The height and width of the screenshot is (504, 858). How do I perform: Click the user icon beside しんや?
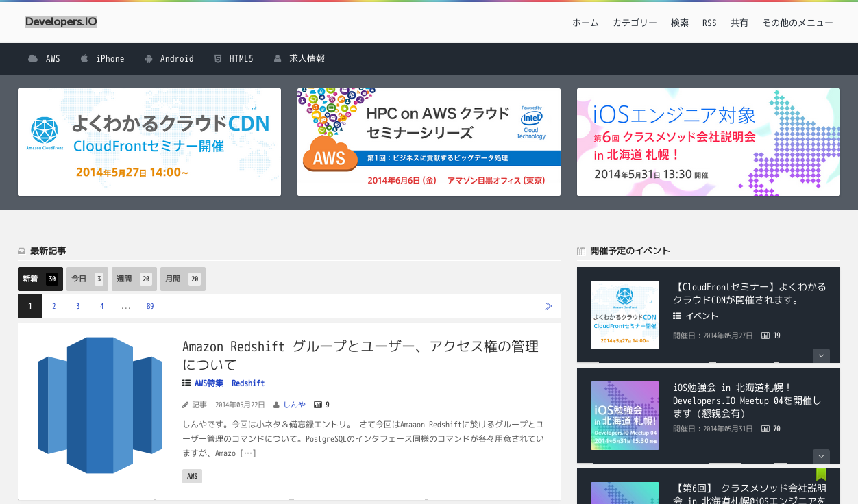click(x=276, y=405)
